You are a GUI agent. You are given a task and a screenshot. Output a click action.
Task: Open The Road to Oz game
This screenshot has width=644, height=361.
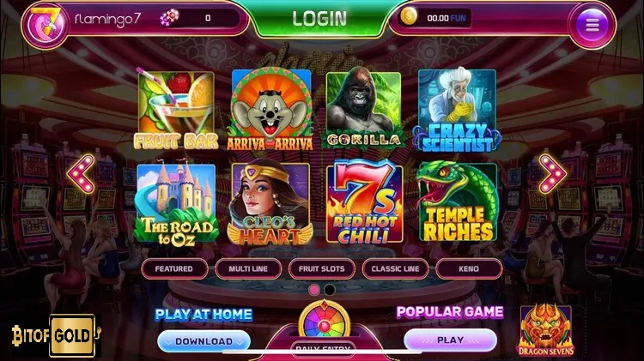coord(176,203)
